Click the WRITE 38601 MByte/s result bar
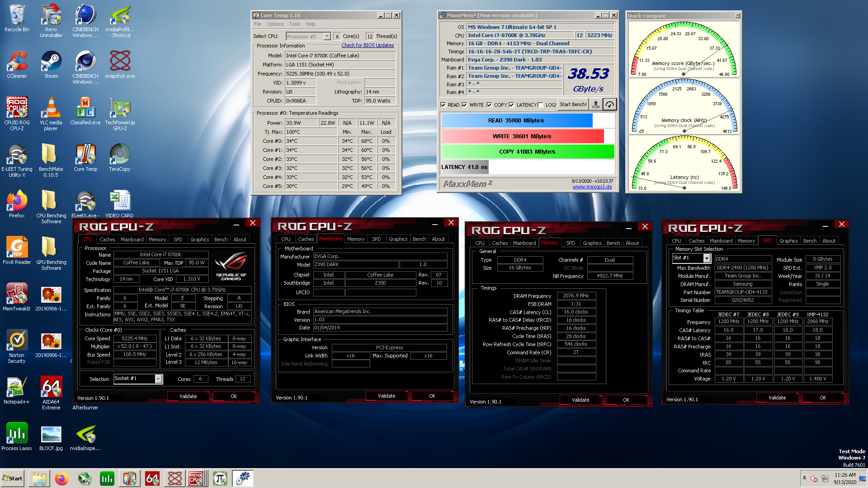 [522, 136]
